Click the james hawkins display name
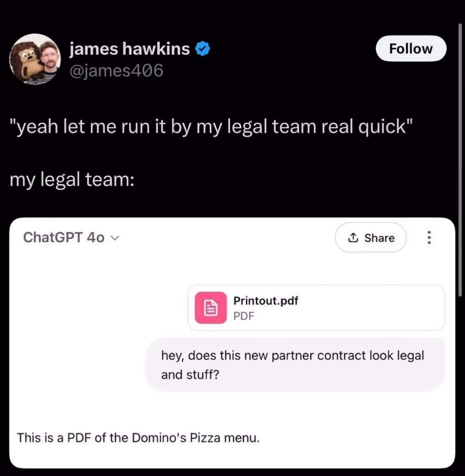 pyautogui.click(x=130, y=49)
